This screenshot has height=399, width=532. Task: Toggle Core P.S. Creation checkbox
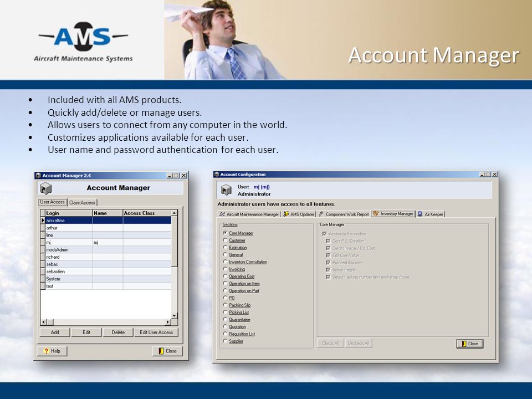tap(328, 241)
